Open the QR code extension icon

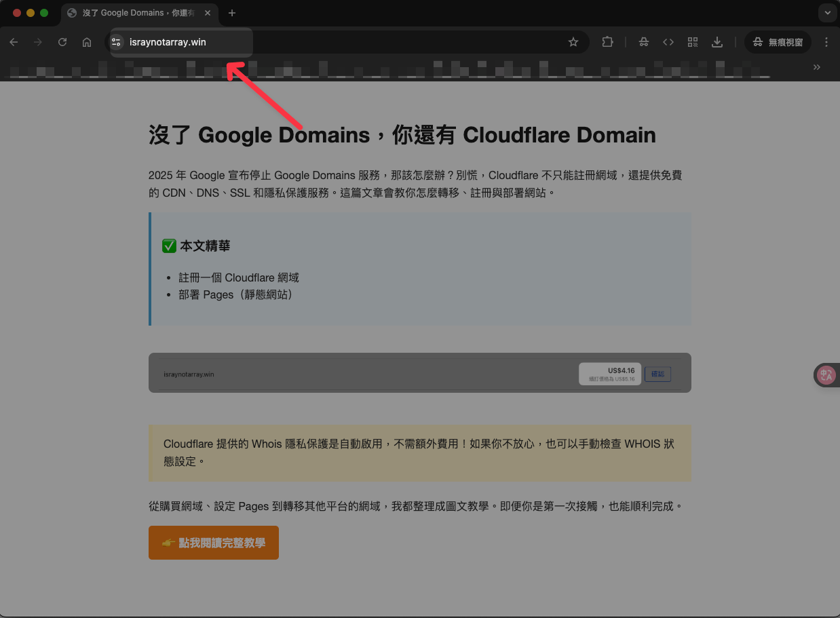(x=693, y=42)
